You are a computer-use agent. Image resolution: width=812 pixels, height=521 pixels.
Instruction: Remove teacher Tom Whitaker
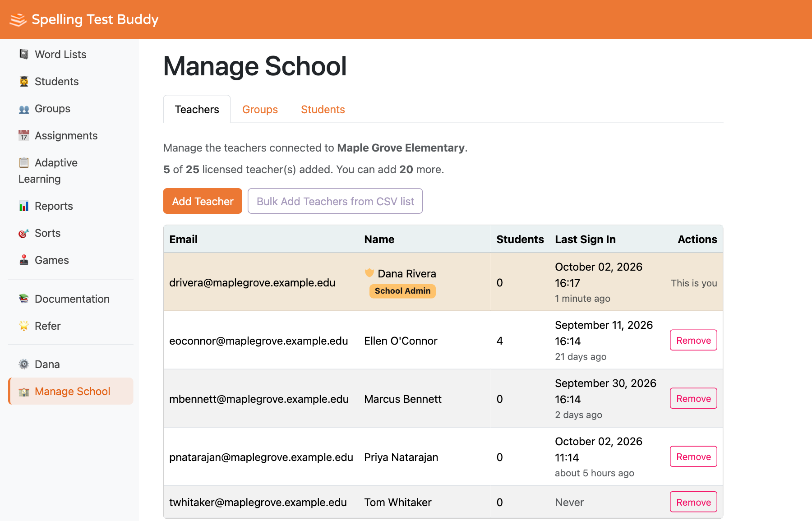pyautogui.click(x=693, y=502)
